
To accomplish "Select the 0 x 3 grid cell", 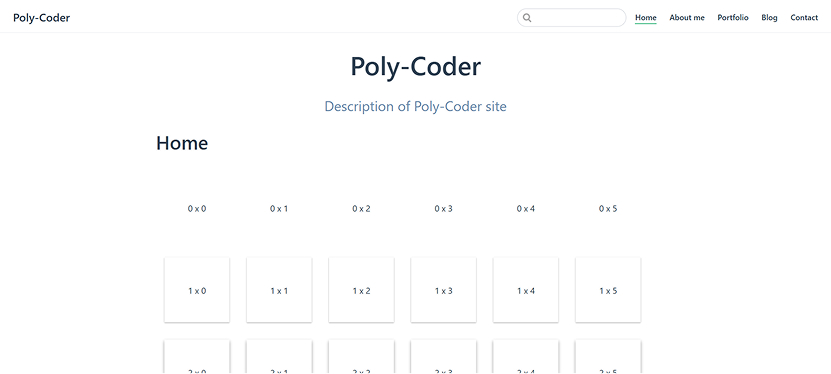I will click(443, 209).
